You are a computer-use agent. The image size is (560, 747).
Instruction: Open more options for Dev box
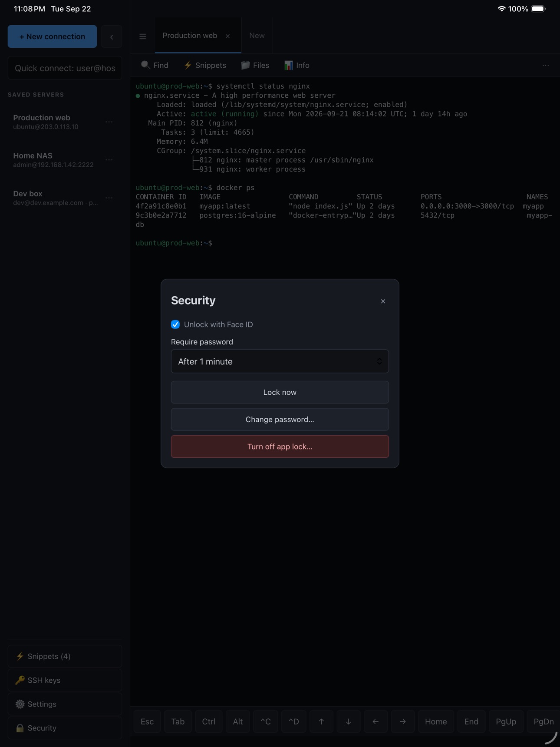click(109, 198)
